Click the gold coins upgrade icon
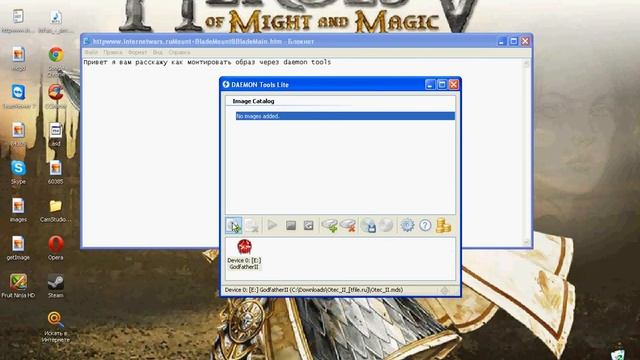 pyautogui.click(x=443, y=225)
